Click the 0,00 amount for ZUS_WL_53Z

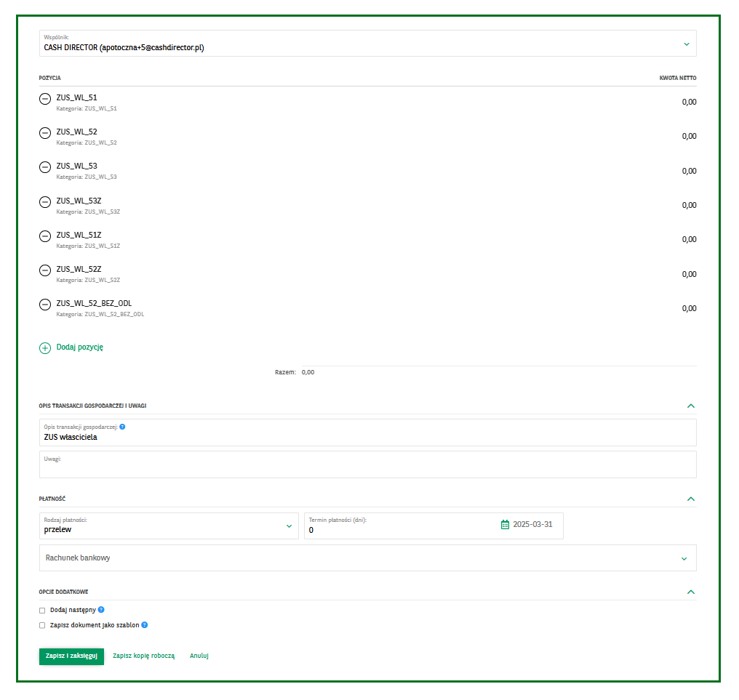tap(689, 206)
